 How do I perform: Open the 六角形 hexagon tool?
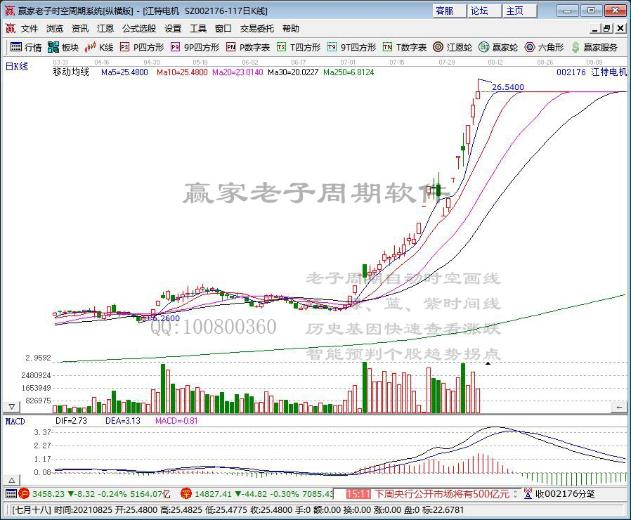point(530,47)
